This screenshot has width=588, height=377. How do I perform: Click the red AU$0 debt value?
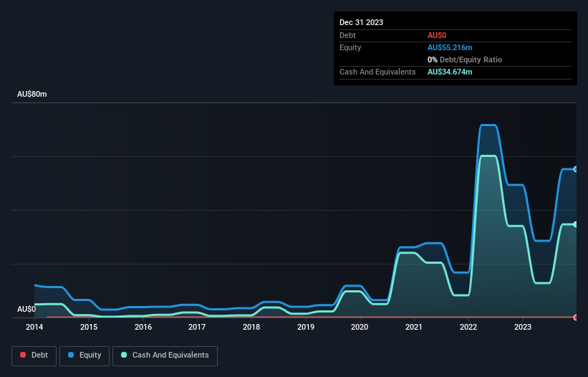click(437, 35)
